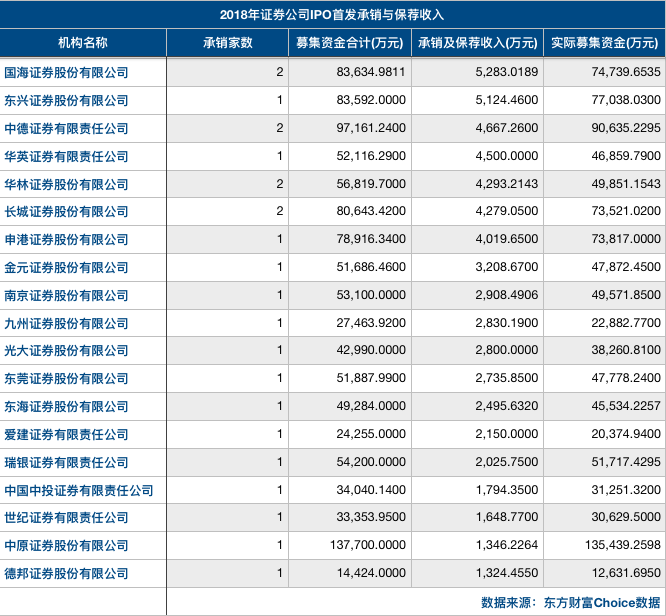666x616 pixels.
Task: Open 申港证券股份有限公司 link
Action: coord(66,240)
